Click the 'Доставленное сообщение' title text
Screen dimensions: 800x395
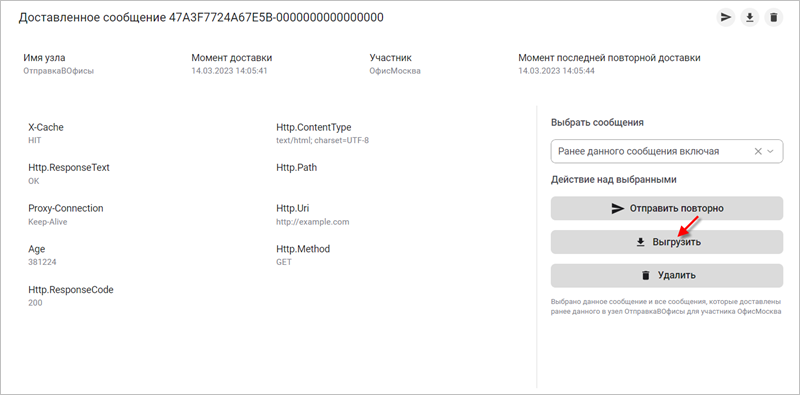(x=92, y=17)
